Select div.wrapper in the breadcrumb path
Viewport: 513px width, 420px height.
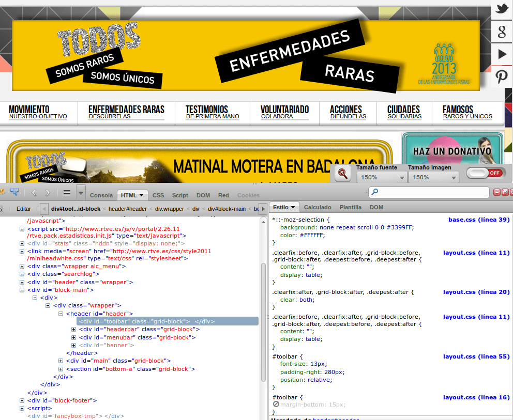tap(170, 209)
